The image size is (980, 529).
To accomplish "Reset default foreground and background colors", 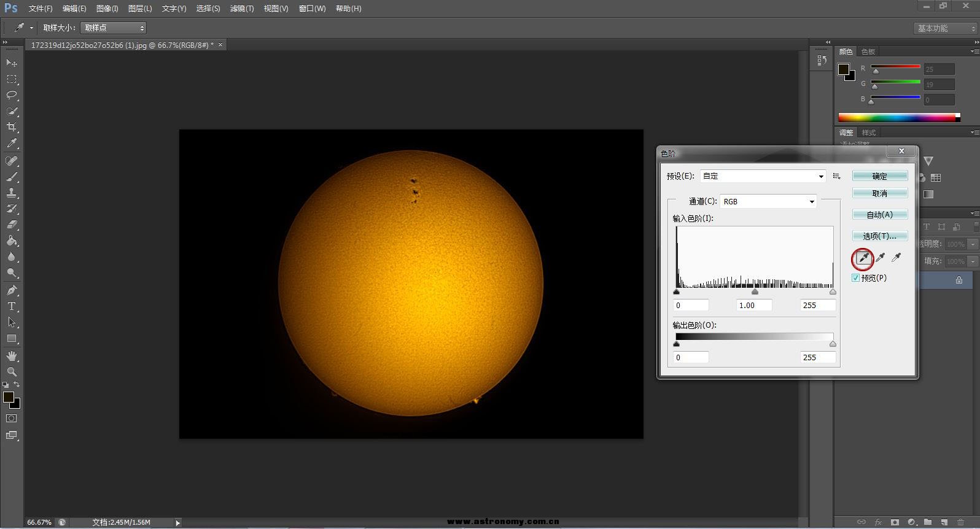I will click(x=6, y=384).
